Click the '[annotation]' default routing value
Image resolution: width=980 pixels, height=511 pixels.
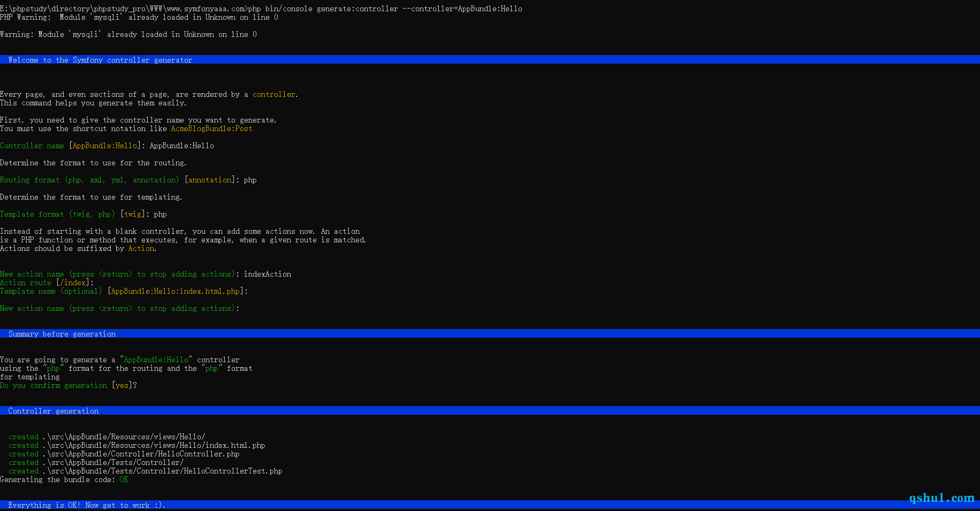210,180
